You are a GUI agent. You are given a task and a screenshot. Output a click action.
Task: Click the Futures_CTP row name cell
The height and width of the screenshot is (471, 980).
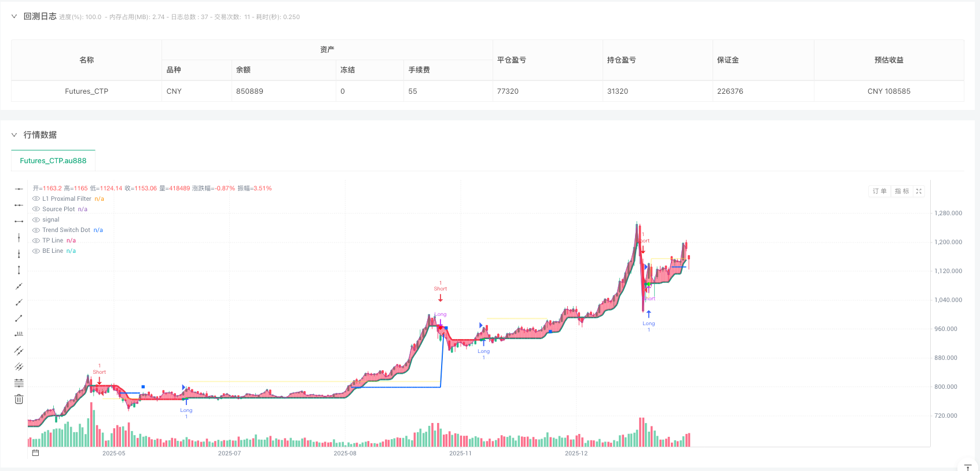[86, 91]
